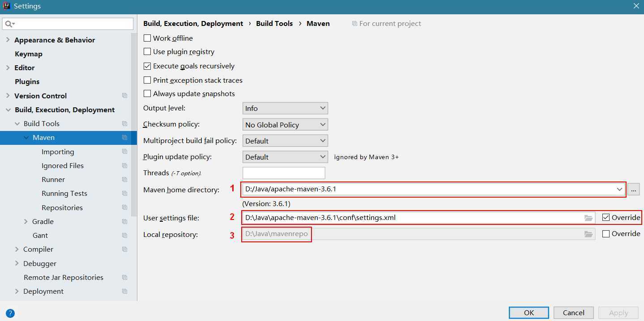Click the project-level icon beside Build Tools
Image resolution: width=644 pixels, height=321 pixels.
[124, 123]
